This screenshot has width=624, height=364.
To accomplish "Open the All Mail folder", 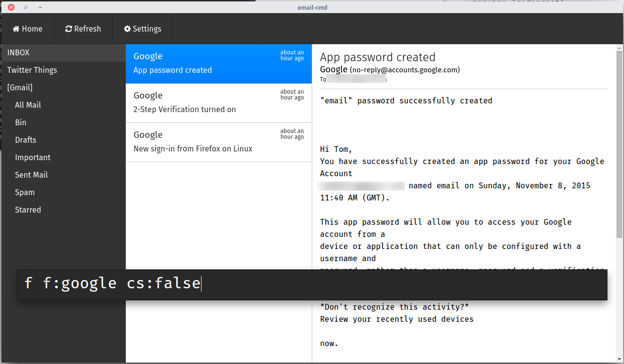I will (x=63, y=105).
